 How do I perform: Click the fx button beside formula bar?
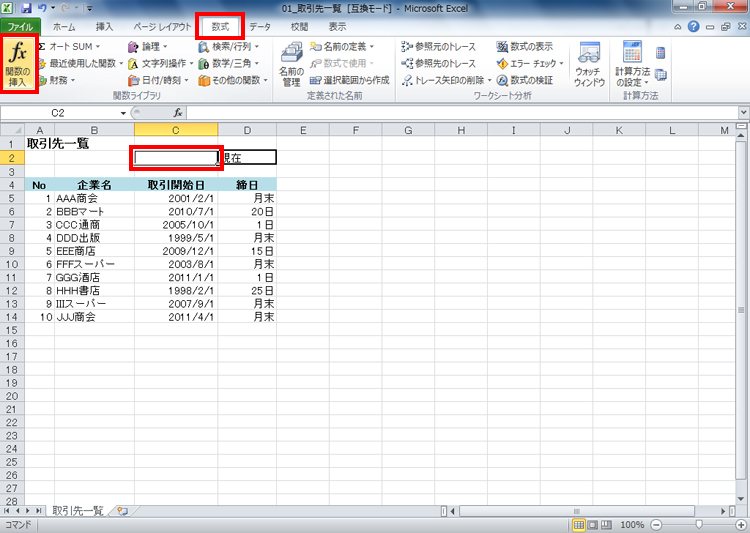177,113
